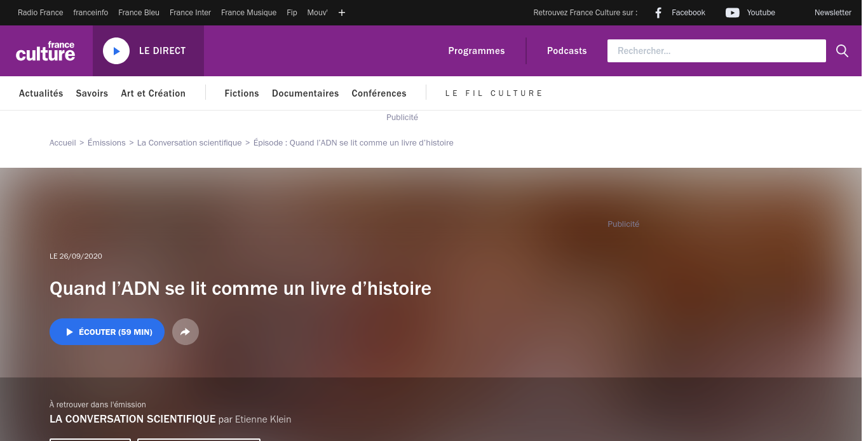Open LA CONVERSATION SCIENTIFIQUE show link
The image size is (868, 441).
133,419
